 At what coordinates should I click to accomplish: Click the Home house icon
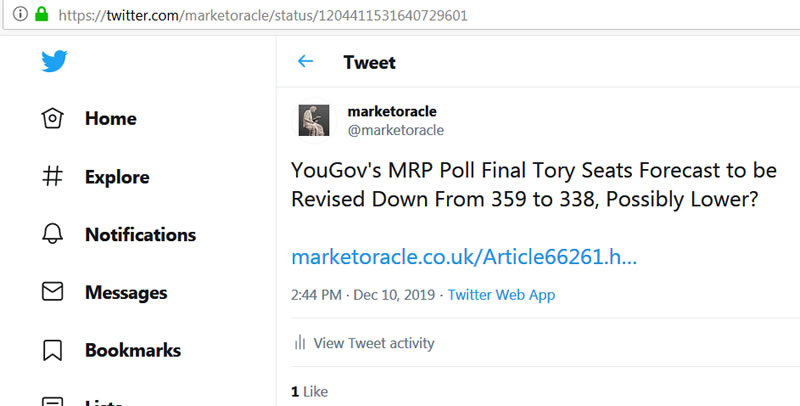coord(53,119)
